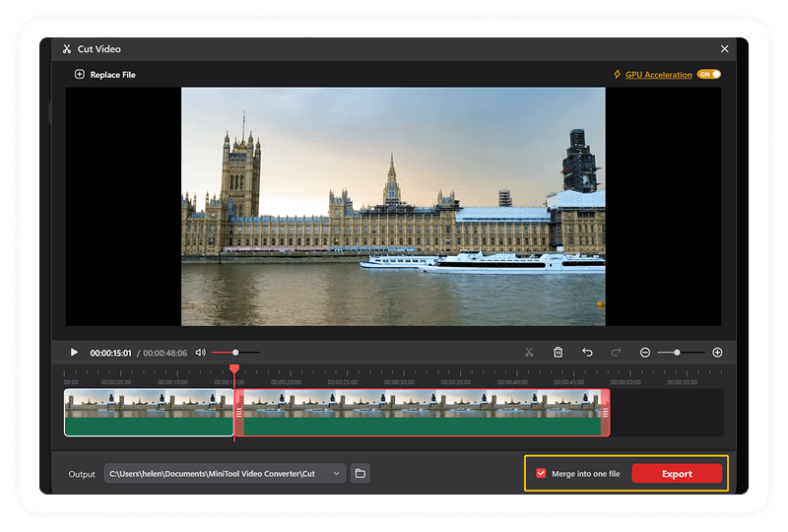Screen dimensions: 788x532
Task: Click the video preview image
Action: [393, 207]
